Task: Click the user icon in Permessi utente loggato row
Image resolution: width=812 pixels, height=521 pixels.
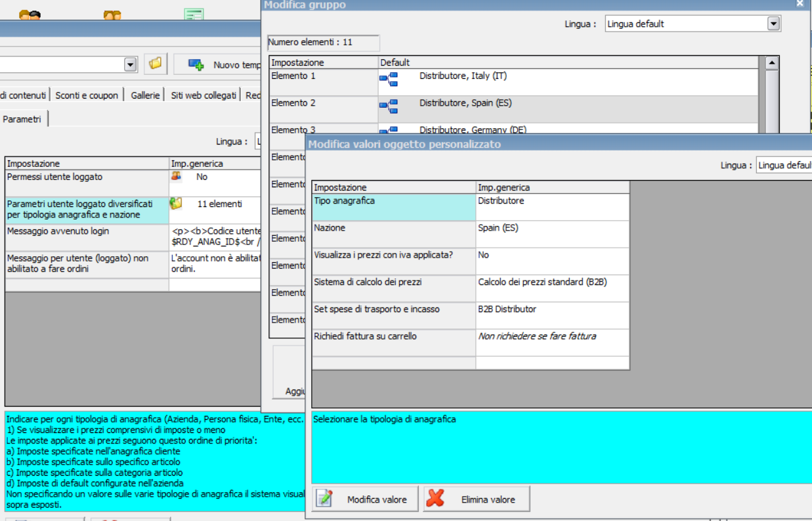Action: [176, 177]
